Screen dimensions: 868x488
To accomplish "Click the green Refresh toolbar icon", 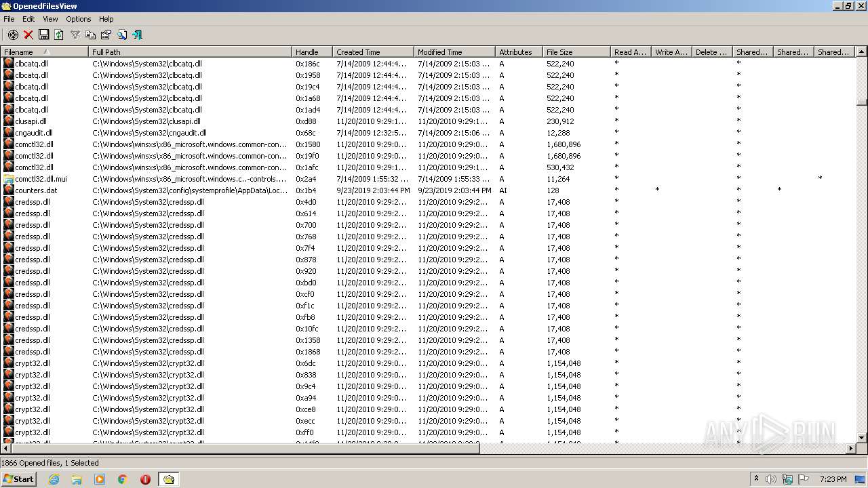I will pos(59,35).
